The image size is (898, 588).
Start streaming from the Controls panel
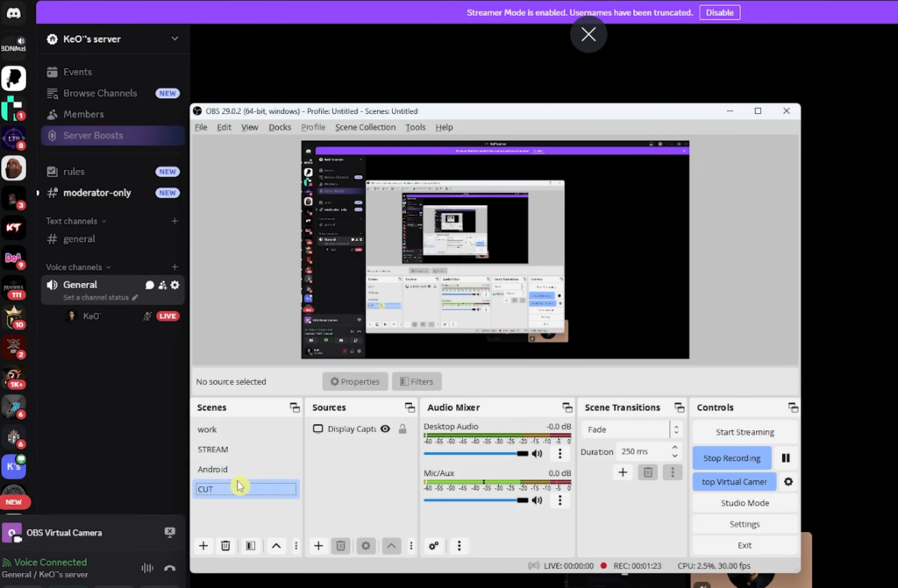[745, 431]
